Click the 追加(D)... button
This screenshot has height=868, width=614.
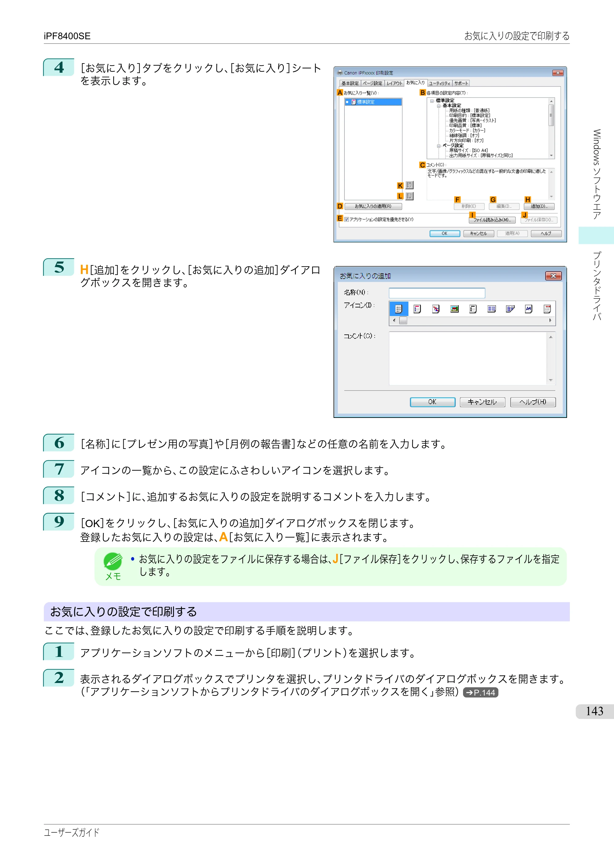[x=539, y=206]
